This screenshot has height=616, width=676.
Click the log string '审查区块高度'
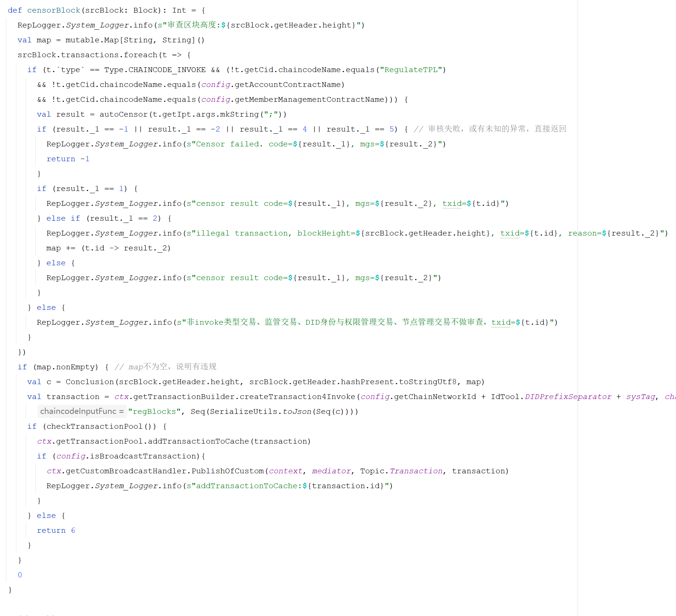tap(192, 25)
